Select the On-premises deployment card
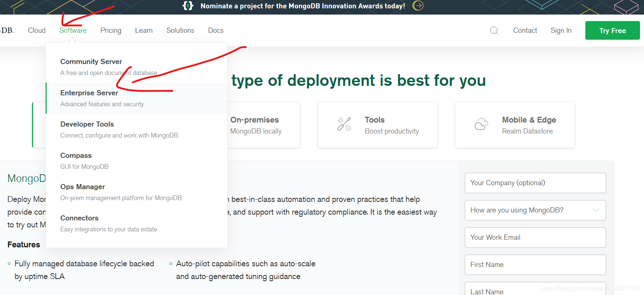 [x=263, y=125]
